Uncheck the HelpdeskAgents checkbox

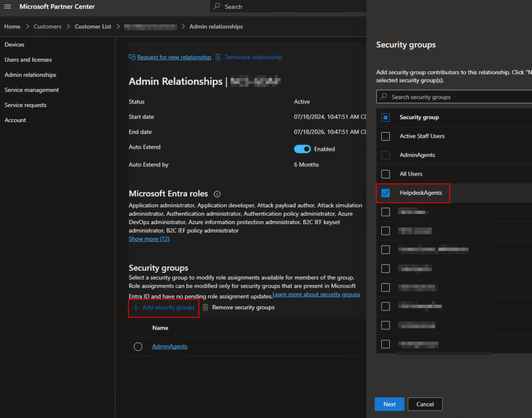pyautogui.click(x=385, y=193)
